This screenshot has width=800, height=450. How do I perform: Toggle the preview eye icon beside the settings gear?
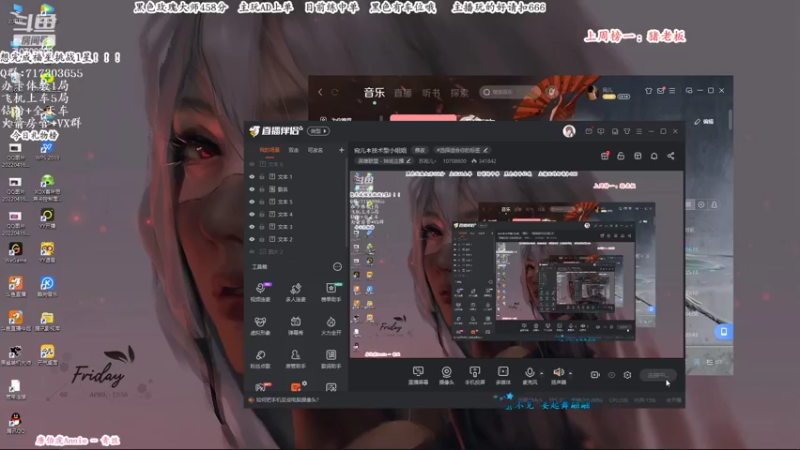pos(611,375)
